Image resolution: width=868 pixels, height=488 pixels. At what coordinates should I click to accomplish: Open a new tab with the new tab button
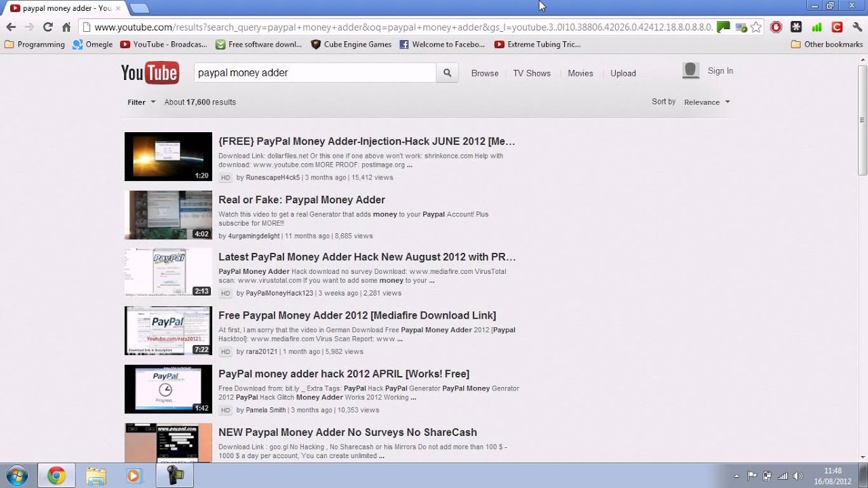[139, 8]
